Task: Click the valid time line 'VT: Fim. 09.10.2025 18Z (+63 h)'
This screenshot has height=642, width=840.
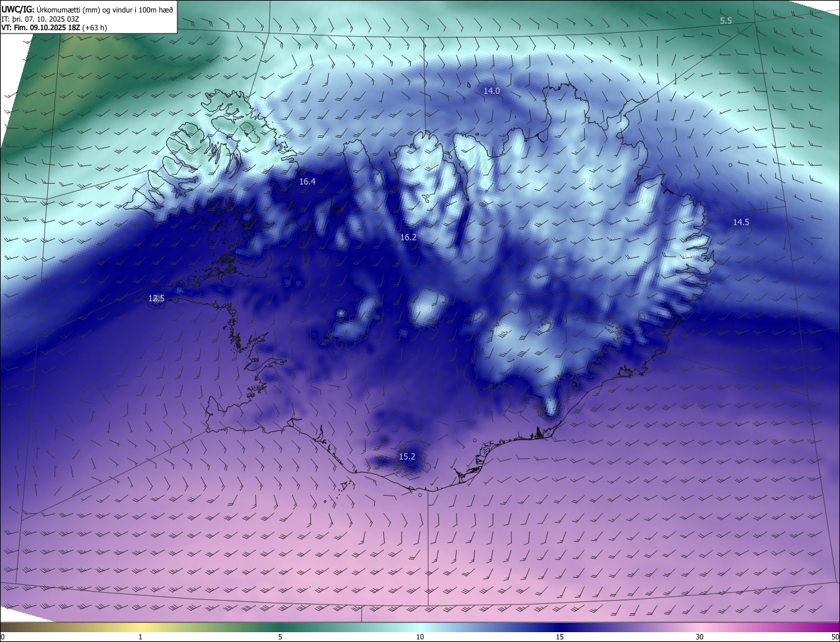Action: pyautogui.click(x=53, y=28)
